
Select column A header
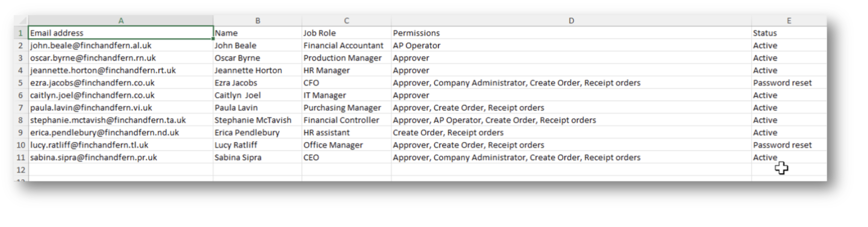[x=121, y=21]
